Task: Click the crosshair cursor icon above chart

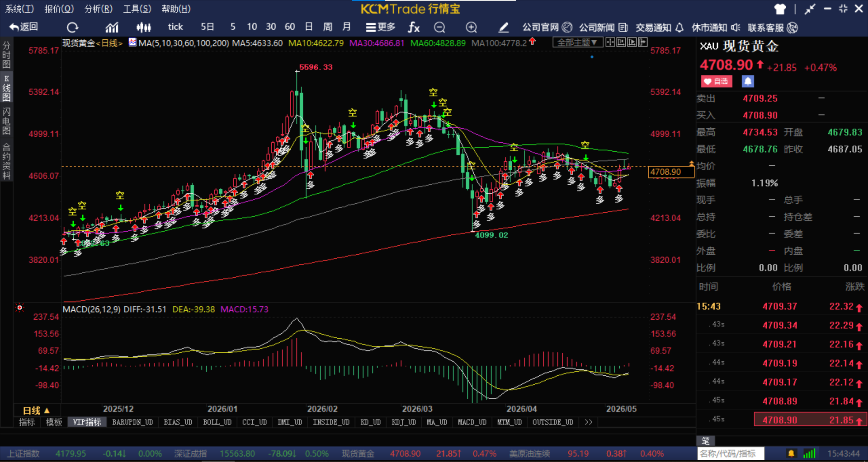Action: click(x=610, y=42)
